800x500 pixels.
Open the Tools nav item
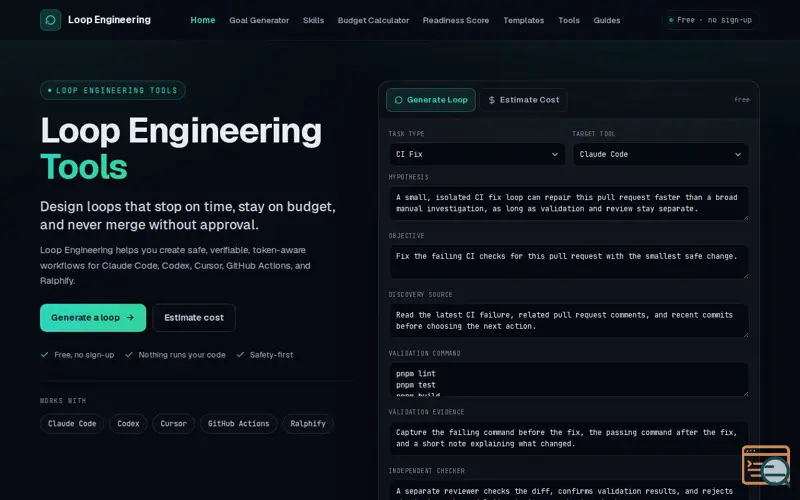tap(569, 20)
